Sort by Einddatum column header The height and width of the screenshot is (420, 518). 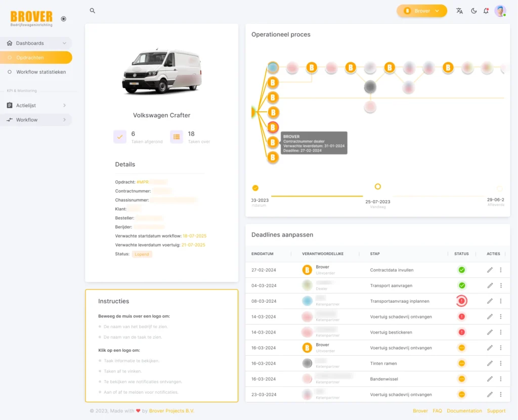click(263, 254)
